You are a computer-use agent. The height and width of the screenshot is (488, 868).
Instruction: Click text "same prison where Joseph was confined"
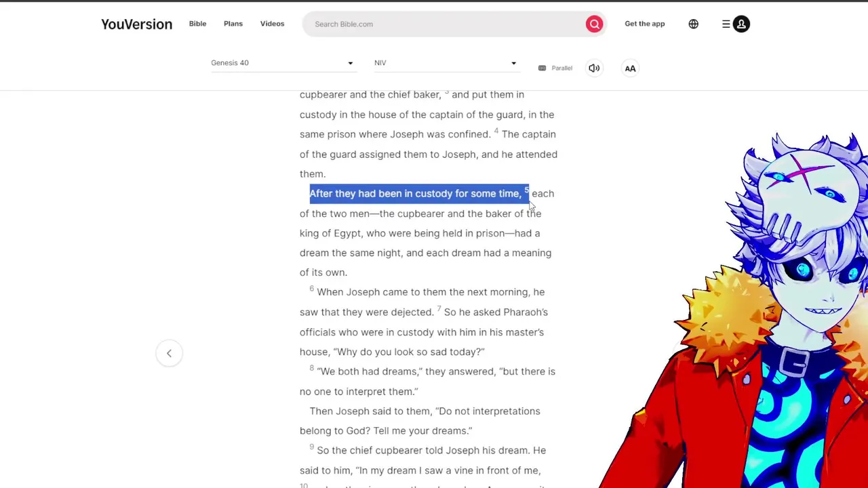click(x=395, y=134)
